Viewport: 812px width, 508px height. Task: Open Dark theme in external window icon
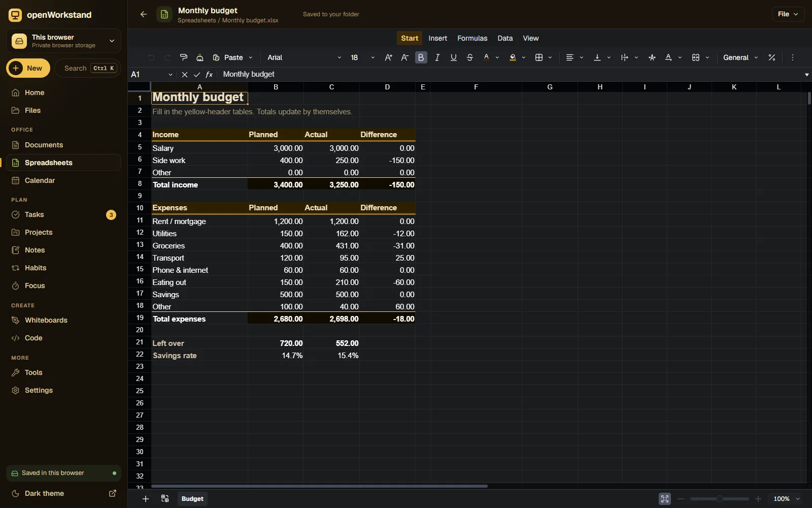pyautogui.click(x=113, y=493)
